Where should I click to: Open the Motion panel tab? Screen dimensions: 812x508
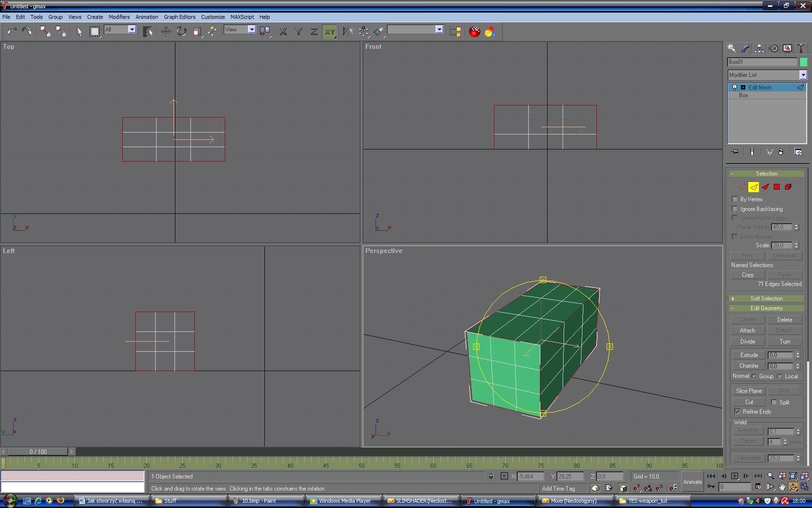pos(774,48)
